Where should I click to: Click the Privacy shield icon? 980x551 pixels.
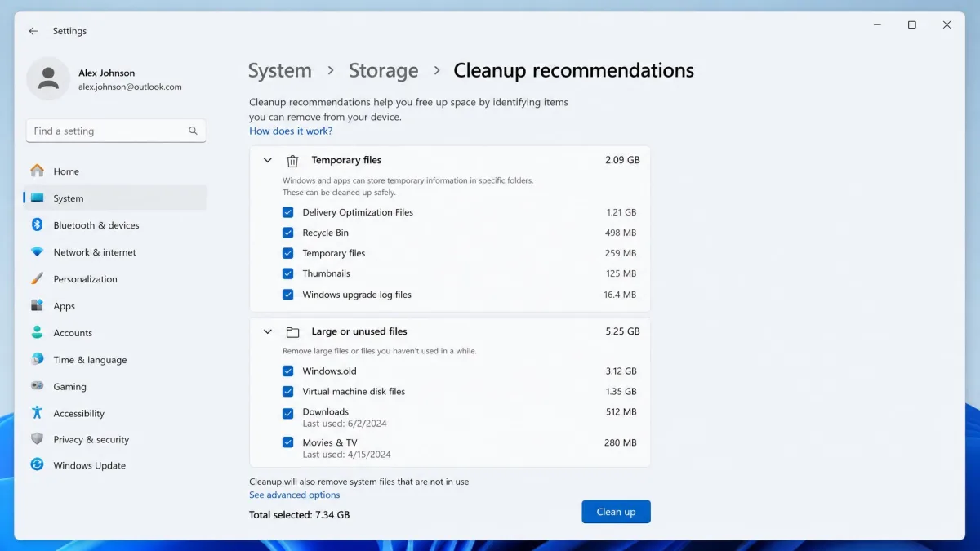pyautogui.click(x=38, y=439)
